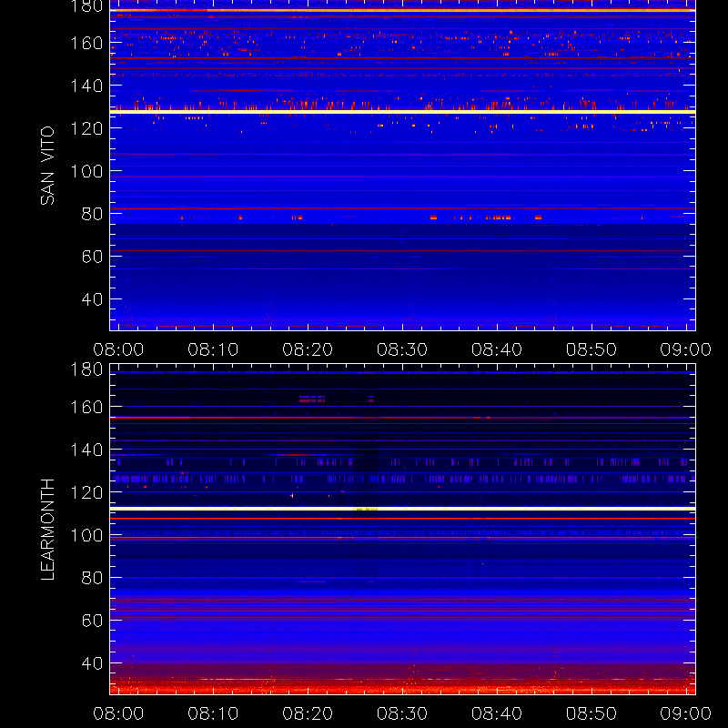Image resolution: width=728 pixels, height=728 pixels.
Task: Click 08:20 time label under San Vito plot
Action: [x=308, y=349]
